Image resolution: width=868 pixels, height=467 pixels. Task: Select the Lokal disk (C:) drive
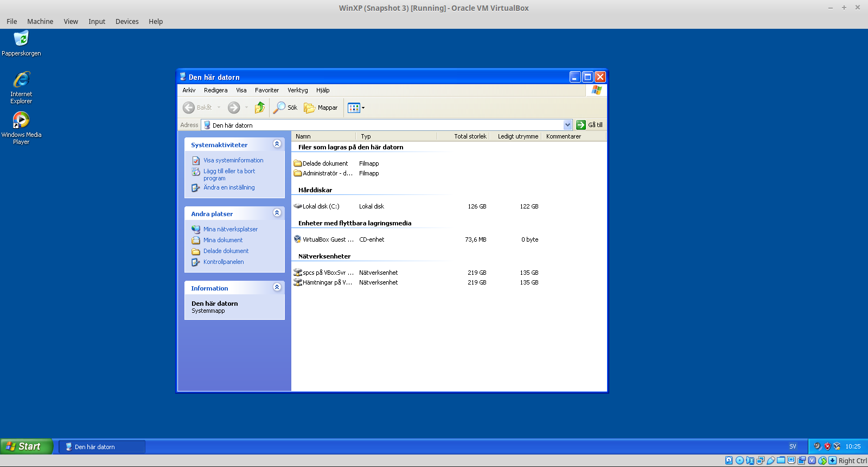click(x=317, y=206)
